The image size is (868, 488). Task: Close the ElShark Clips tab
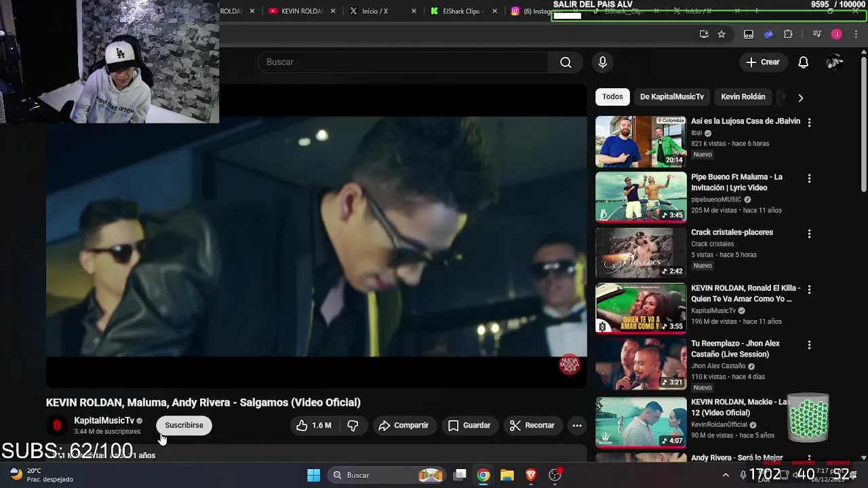point(494,11)
